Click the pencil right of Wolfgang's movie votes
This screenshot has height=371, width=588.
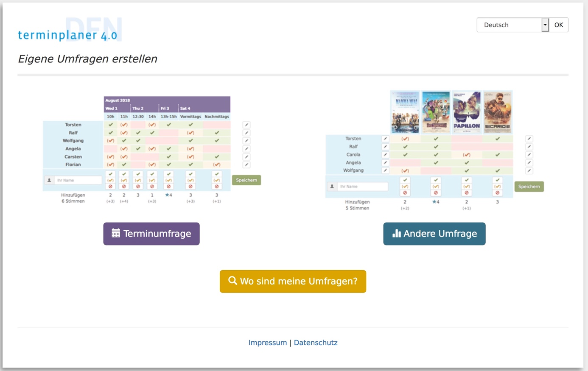pos(529,171)
